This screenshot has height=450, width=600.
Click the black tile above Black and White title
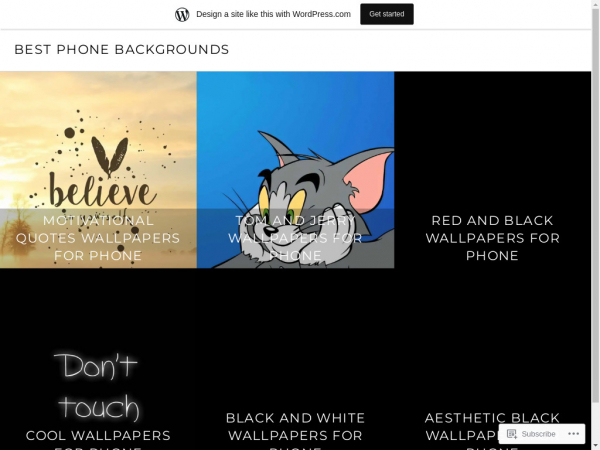(295, 339)
